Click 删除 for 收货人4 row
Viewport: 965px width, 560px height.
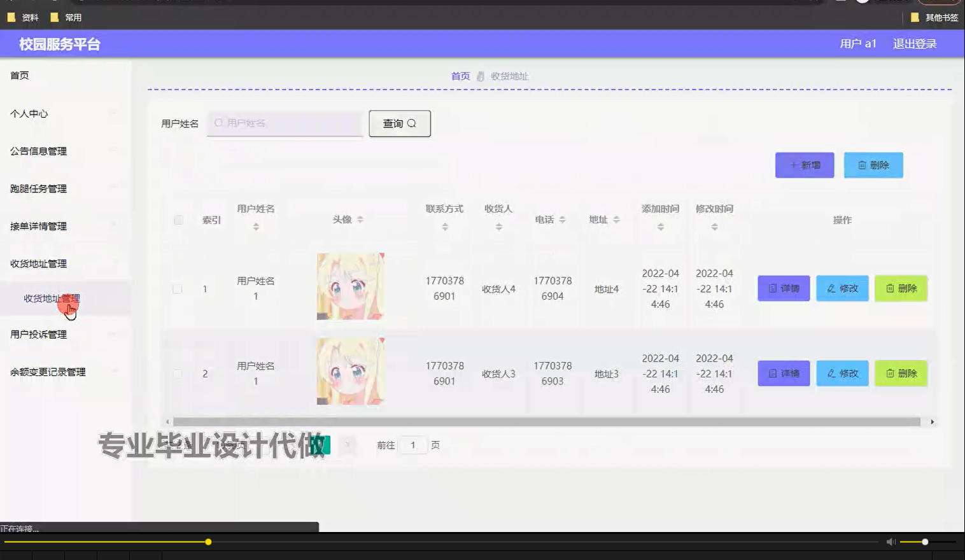[x=901, y=288]
